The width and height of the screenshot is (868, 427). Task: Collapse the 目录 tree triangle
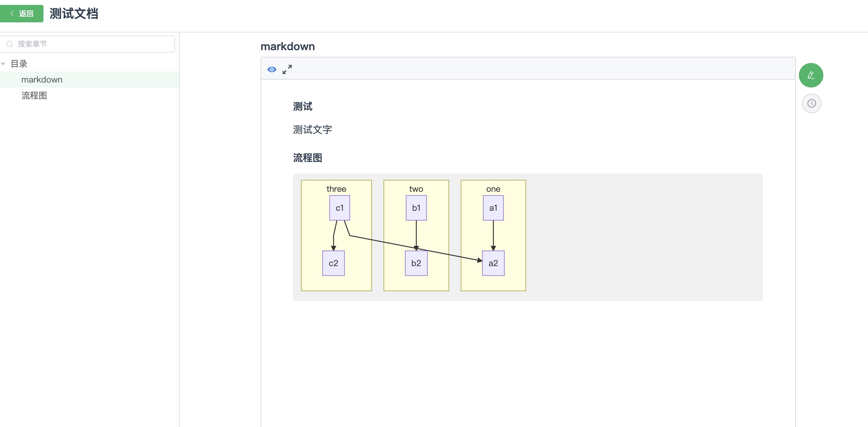(3, 64)
